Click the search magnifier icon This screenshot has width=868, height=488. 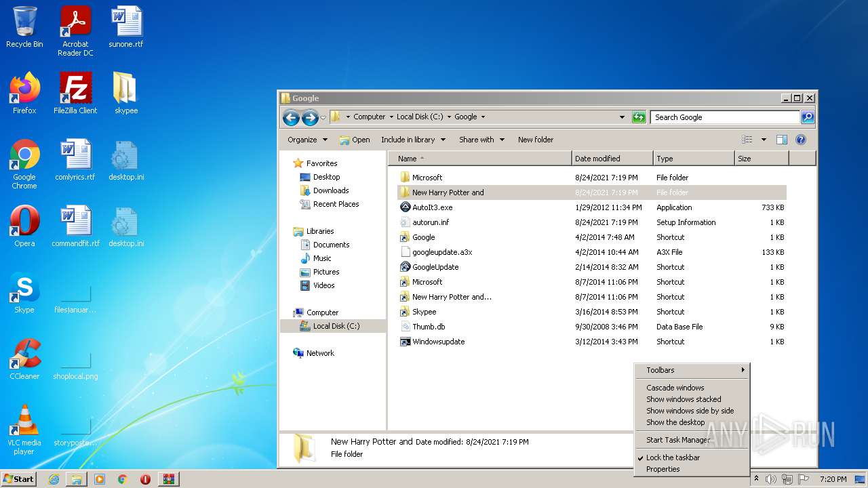point(808,117)
